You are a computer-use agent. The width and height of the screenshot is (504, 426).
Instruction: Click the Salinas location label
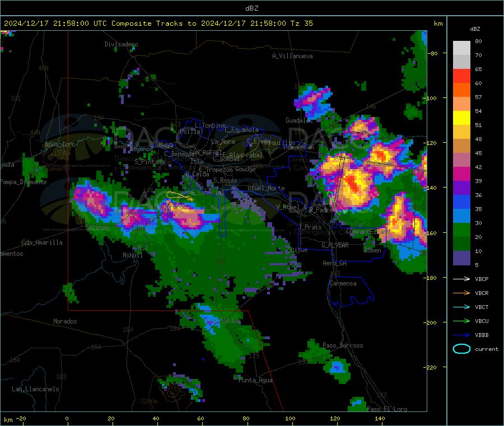point(97,227)
